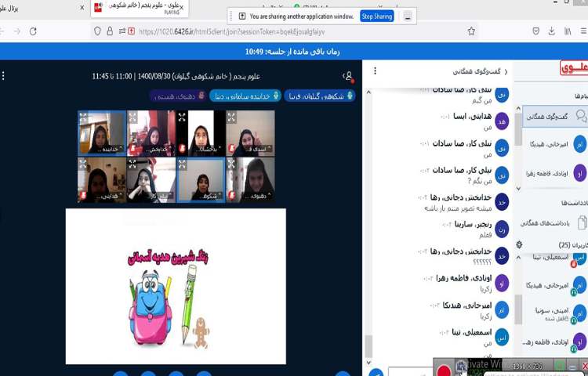Fullscreen the bottom-left webcam video
Image resolution: width=588 pixels, height=376 pixels.
(83, 163)
